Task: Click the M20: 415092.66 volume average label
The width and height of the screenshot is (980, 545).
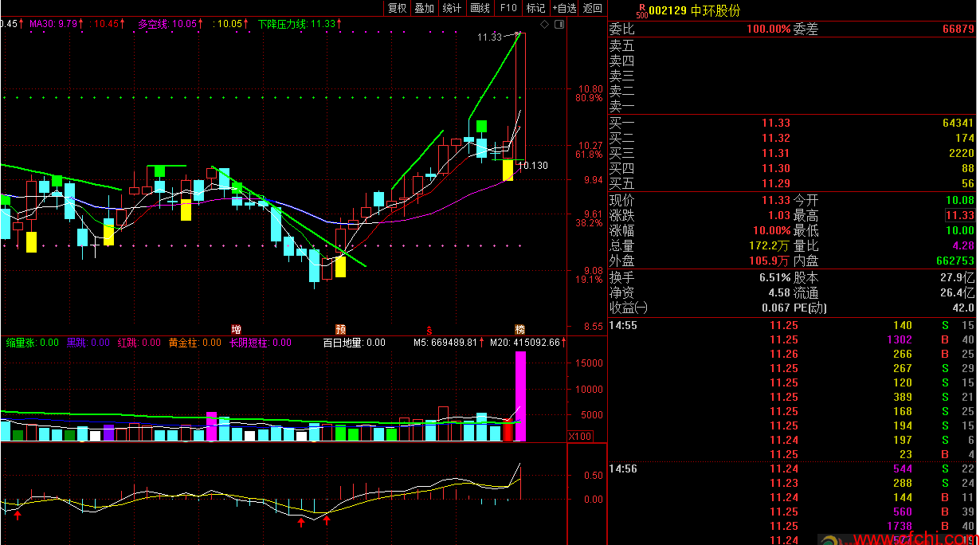Action: [526, 343]
